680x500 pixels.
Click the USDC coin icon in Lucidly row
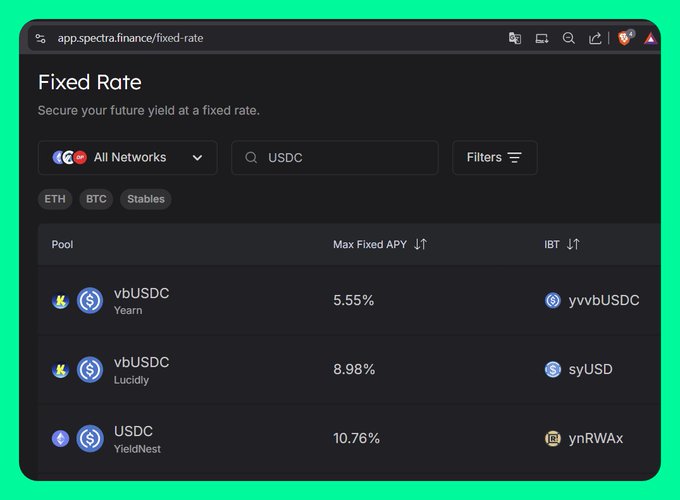point(90,369)
